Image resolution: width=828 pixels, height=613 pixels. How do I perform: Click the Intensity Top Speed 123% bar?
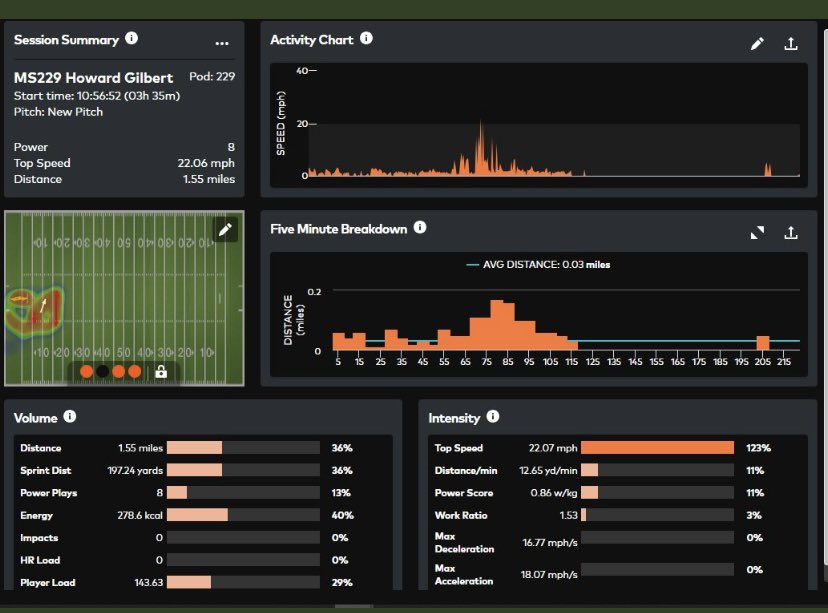[x=657, y=448]
